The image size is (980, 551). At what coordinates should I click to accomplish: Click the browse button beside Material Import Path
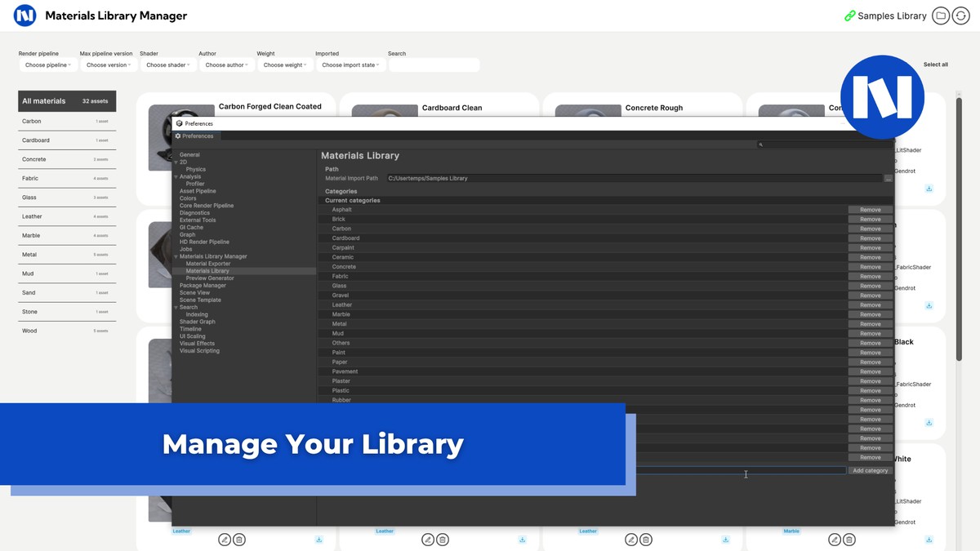point(888,178)
